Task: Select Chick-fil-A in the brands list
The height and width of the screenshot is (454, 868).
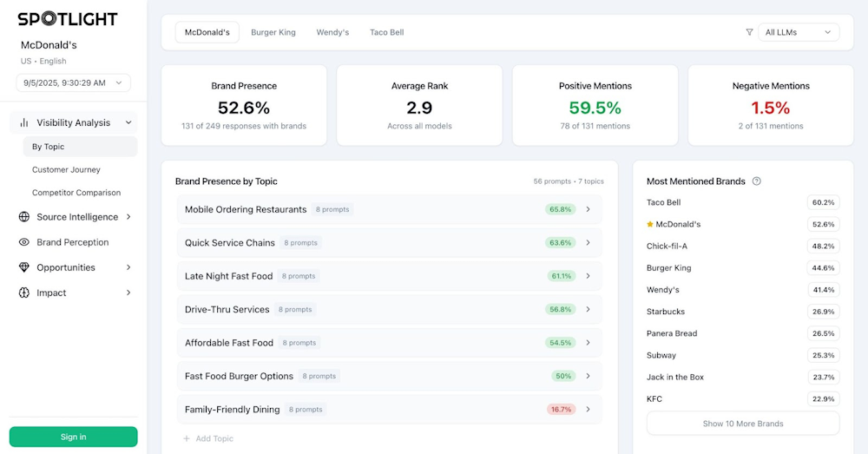Action: pos(667,246)
